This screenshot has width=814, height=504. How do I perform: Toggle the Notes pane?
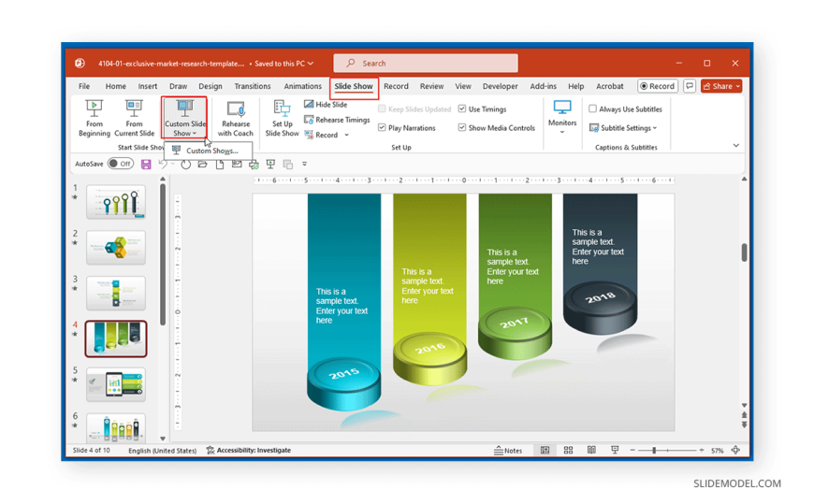(508, 450)
